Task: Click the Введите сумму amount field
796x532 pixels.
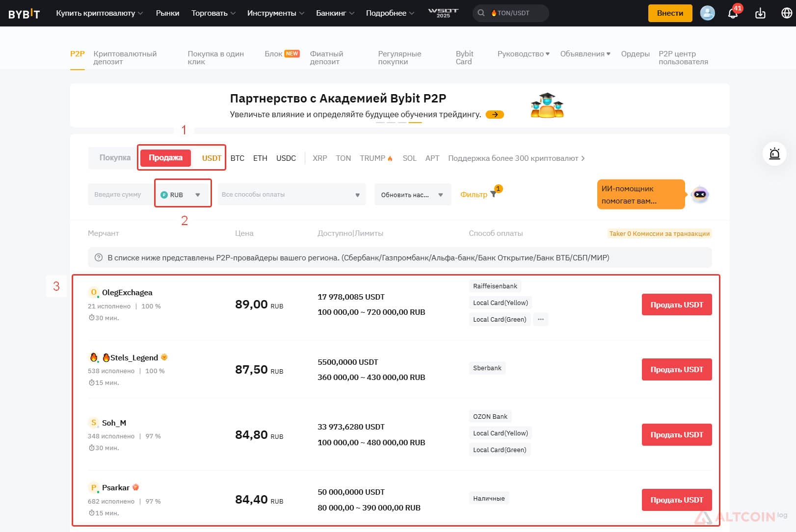Action: [121, 195]
